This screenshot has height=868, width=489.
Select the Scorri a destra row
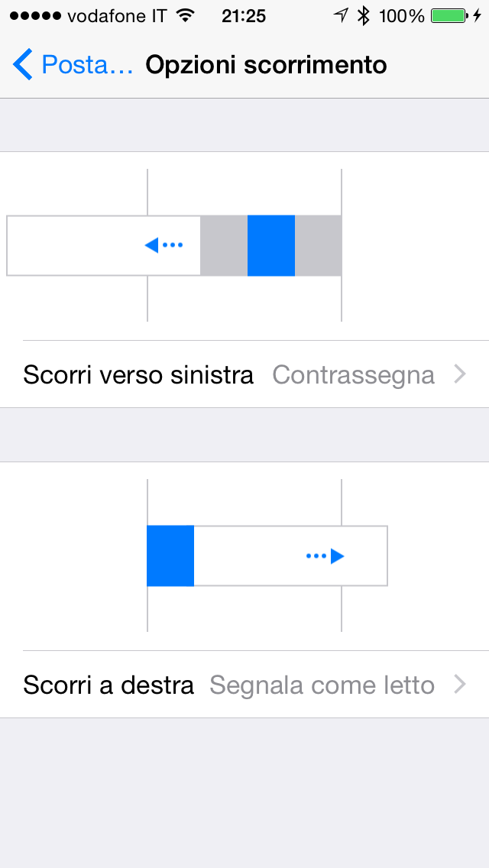point(108,685)
